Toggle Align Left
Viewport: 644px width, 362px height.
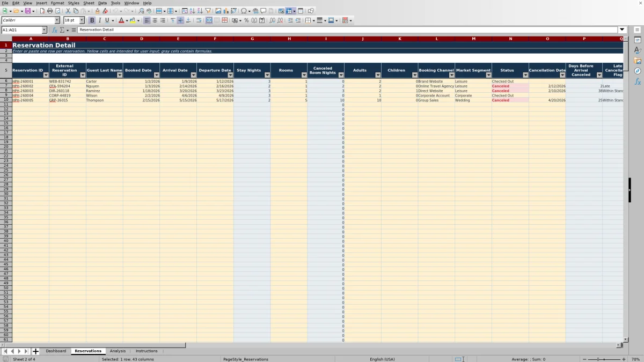click(x=147, y=20)
